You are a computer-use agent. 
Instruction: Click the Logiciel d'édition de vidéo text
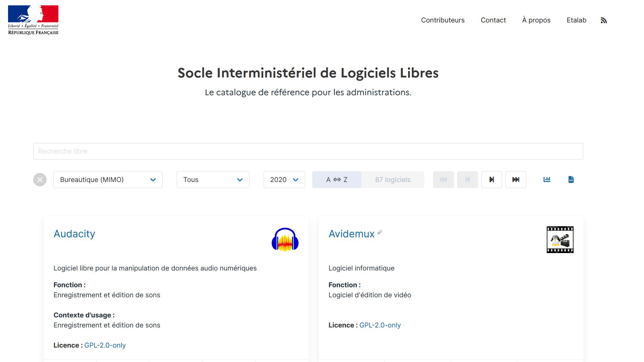point(370,295)
